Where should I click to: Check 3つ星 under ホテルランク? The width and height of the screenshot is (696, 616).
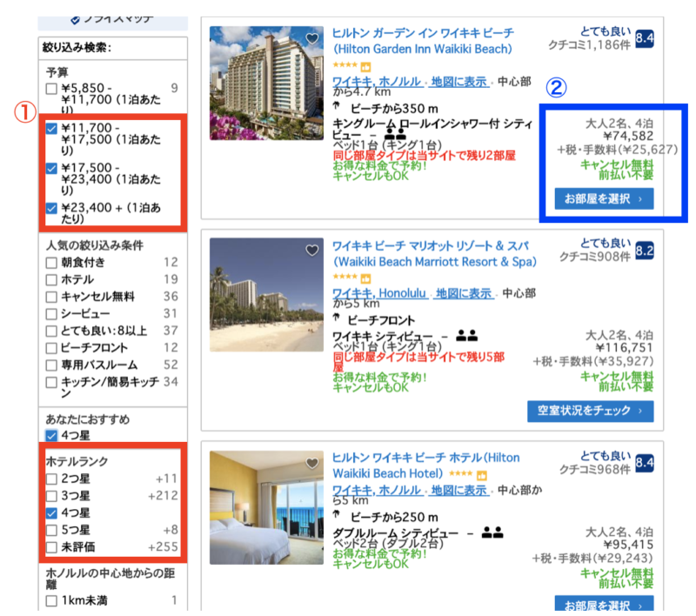(x=51, y=496)
